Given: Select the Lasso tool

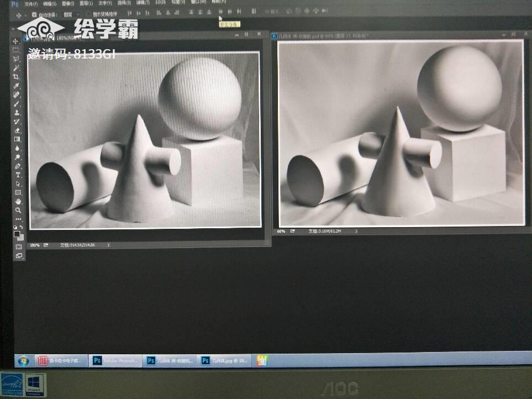Looking at the screenshot, I should point(16,59).
